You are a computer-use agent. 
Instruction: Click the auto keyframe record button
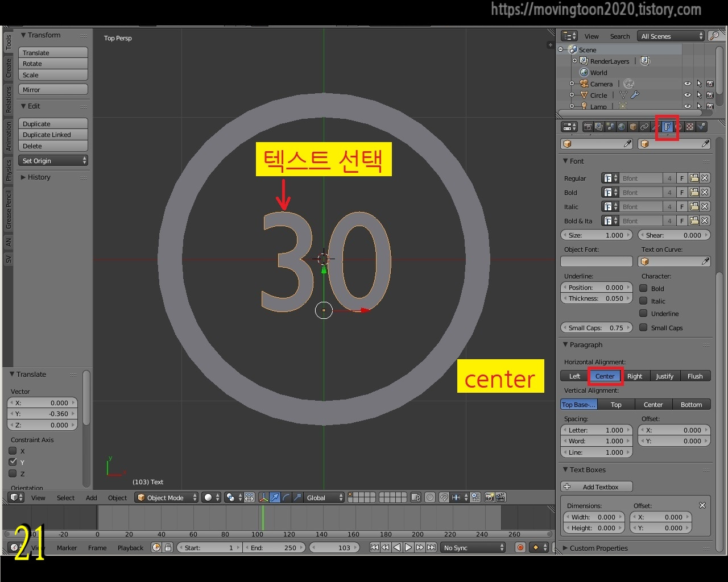(520, 547)
